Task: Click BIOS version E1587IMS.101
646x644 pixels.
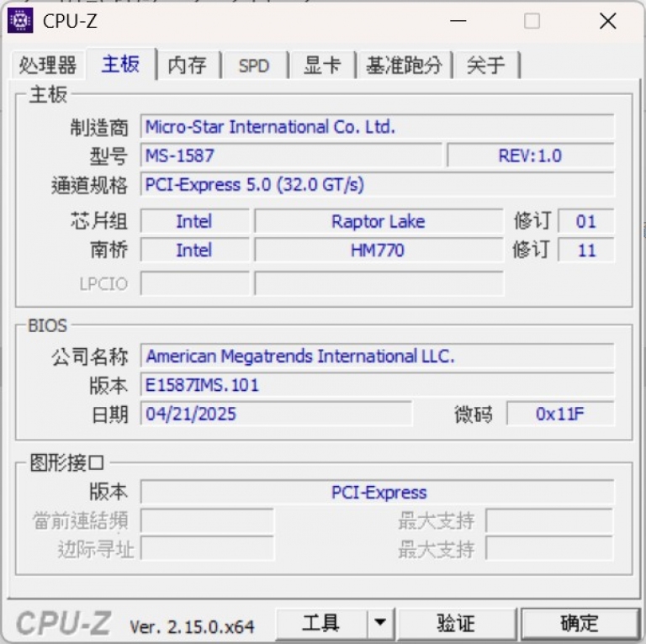Action: coord(377,385)
